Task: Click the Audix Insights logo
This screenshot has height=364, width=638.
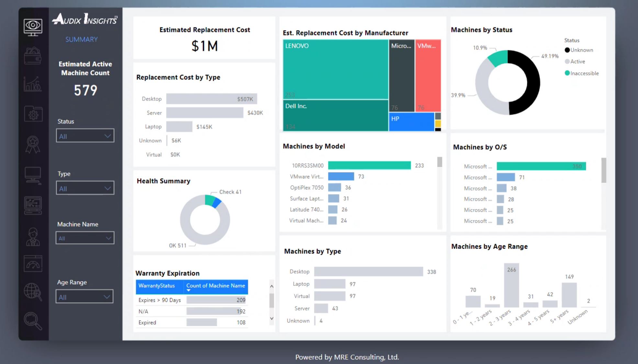Action: coord(85,19)
